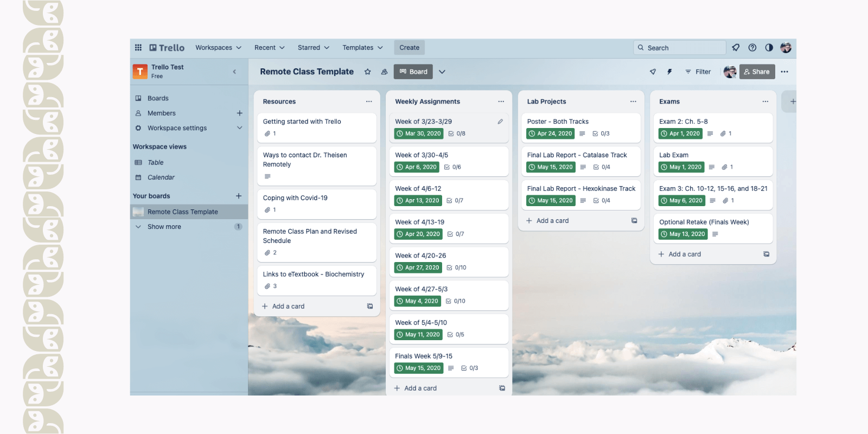The image size is (868, 434).
Task: Toggle May 6, 2020 due date complete
Action: pos(682,201)
